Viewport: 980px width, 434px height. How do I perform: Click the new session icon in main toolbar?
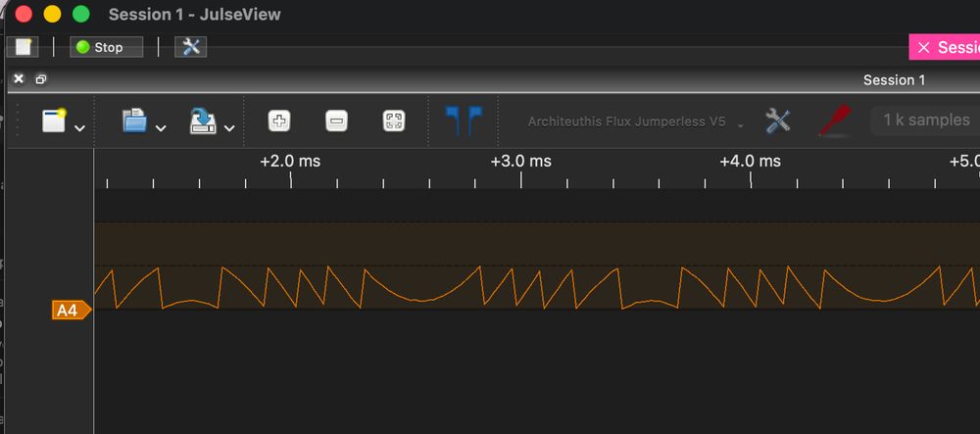click(x=24, y=47)
